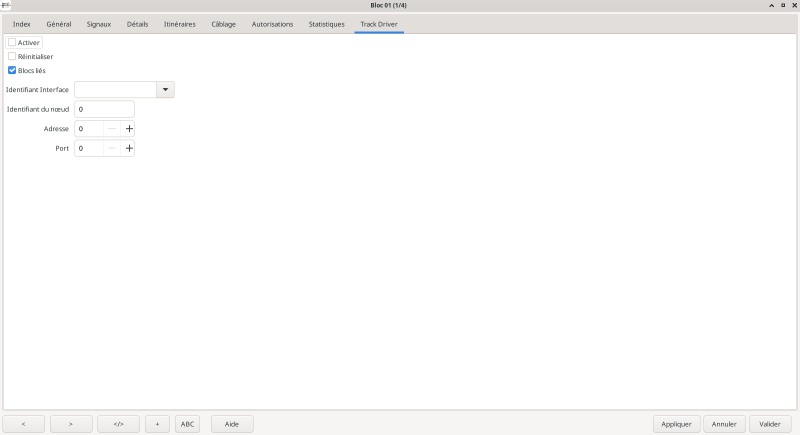Decrease Adresse value with minus button
This screenshot has height=435, width=800.
pos(112,129)
